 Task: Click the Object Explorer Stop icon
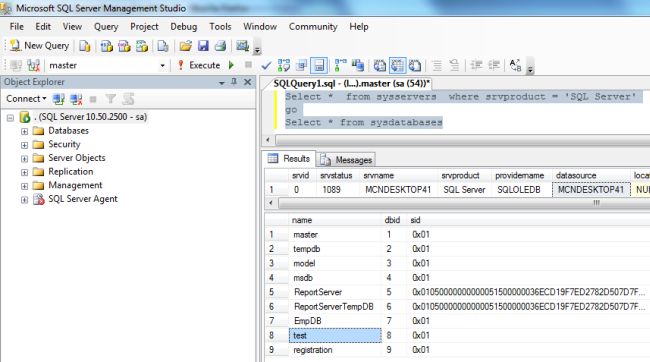(x=93, y=99)
